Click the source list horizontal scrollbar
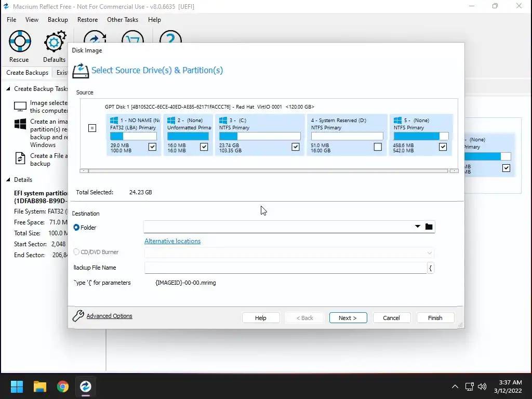The height and width of the screenshot is (399, 532). (269, 170)
